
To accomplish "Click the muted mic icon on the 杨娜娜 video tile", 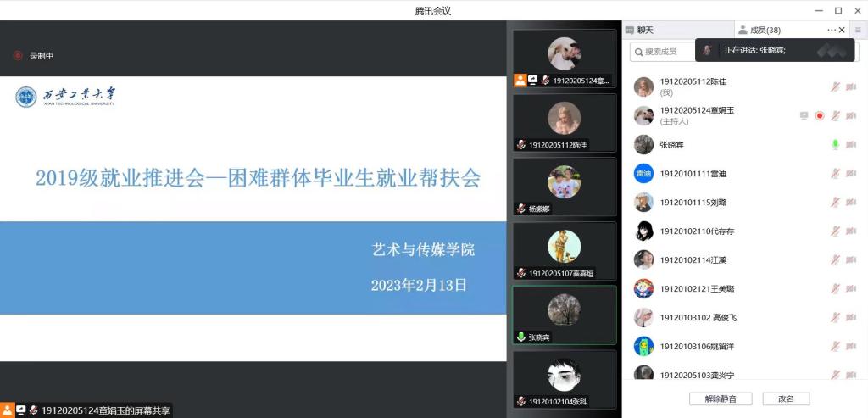I will 521,209.
